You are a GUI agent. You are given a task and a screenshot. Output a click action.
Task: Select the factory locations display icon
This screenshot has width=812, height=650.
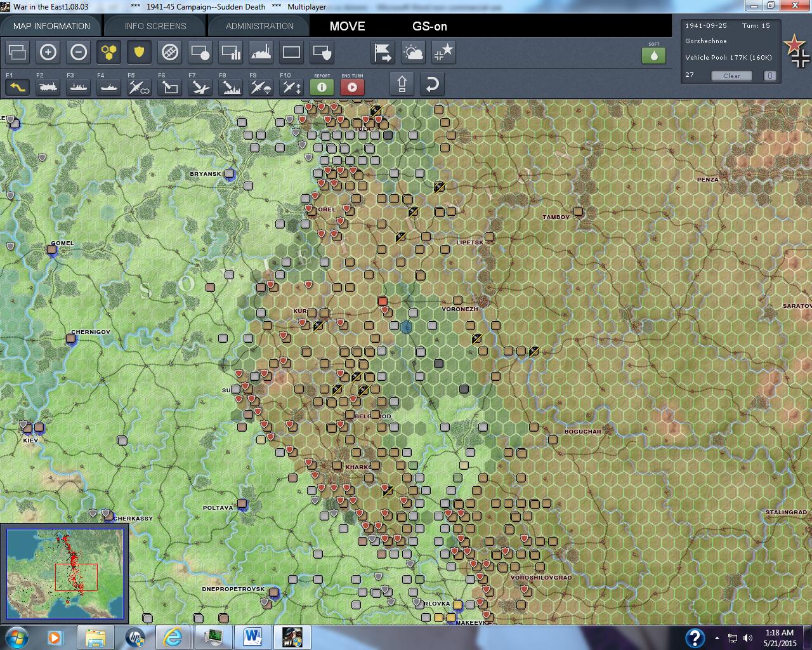pyautogui.click(x=262, y=53)
